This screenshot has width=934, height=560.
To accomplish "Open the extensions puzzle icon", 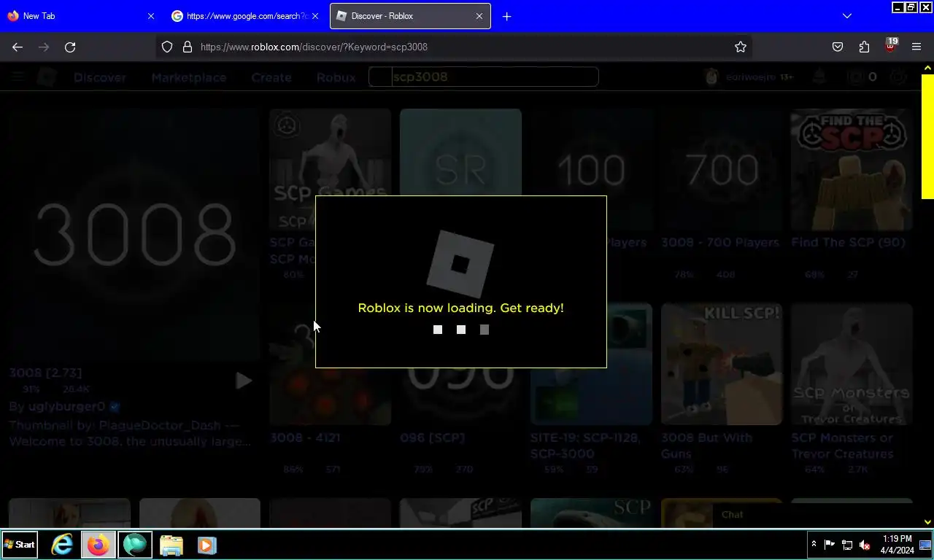I will (864, 47).
